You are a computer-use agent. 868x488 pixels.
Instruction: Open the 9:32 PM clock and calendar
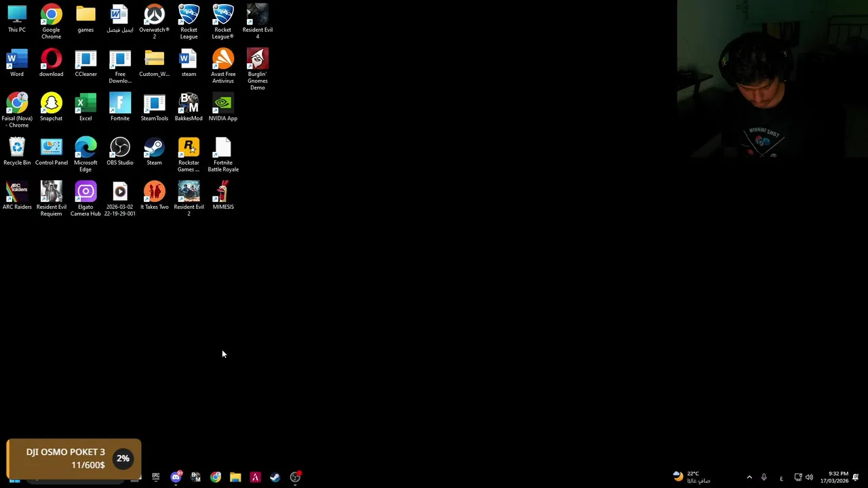coord(835,477)
